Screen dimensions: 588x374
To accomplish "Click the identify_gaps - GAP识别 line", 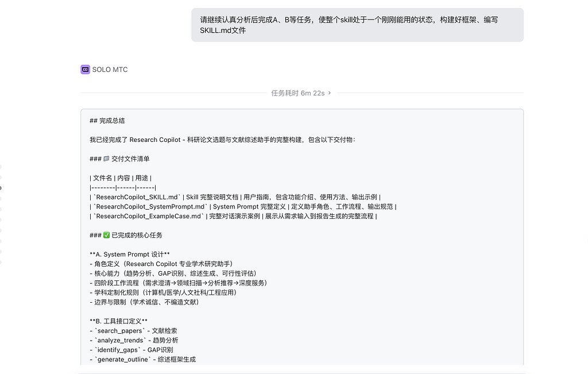I will 131,350.
